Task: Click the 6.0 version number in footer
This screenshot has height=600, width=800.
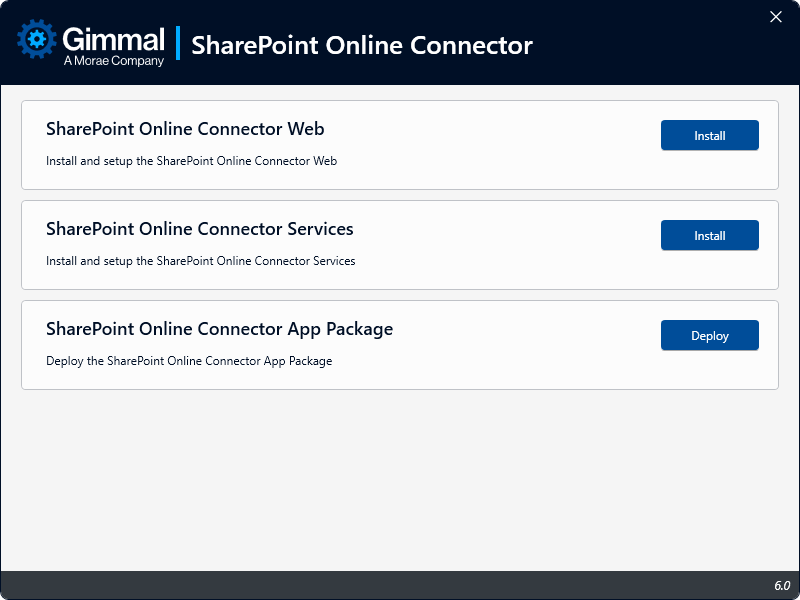Action: pos(781,585)
